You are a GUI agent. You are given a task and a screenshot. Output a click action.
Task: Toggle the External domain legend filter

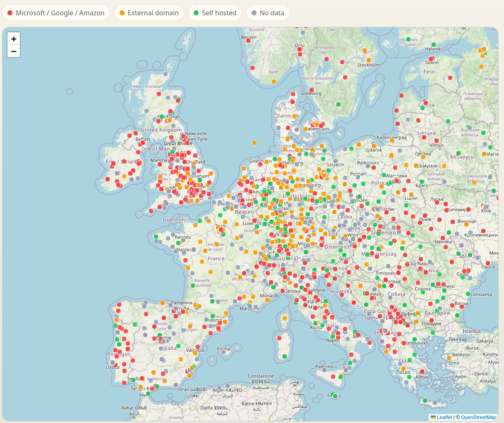click(x=149, y=13)
